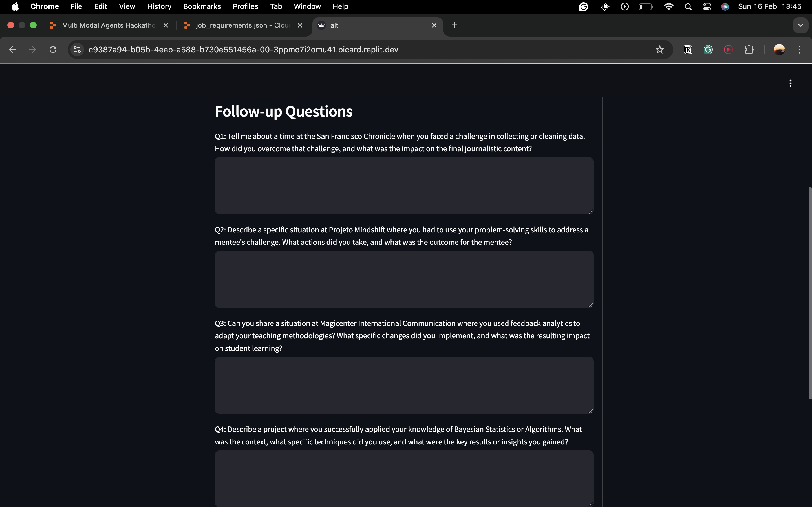The image size is (812, 507).
Task: Open a new tab with plus button
Action: [454, 25]
